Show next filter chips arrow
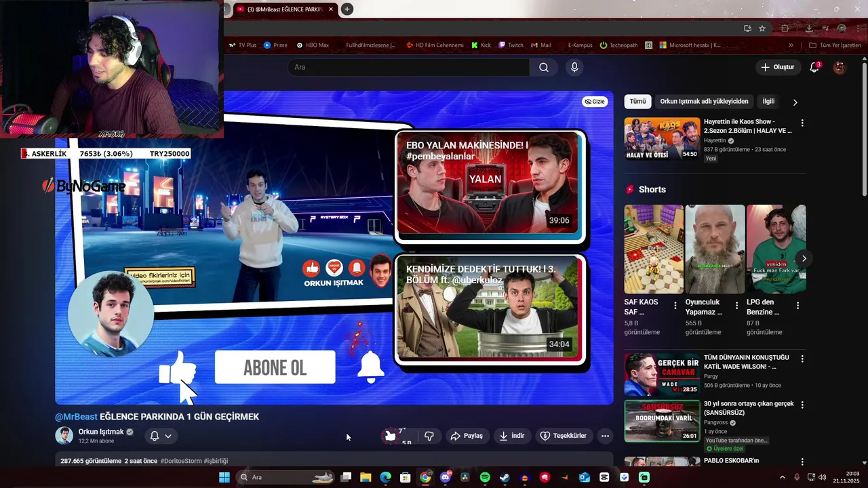Image resolution: width=868 pixels, height=488 pixels. (795, 102)
